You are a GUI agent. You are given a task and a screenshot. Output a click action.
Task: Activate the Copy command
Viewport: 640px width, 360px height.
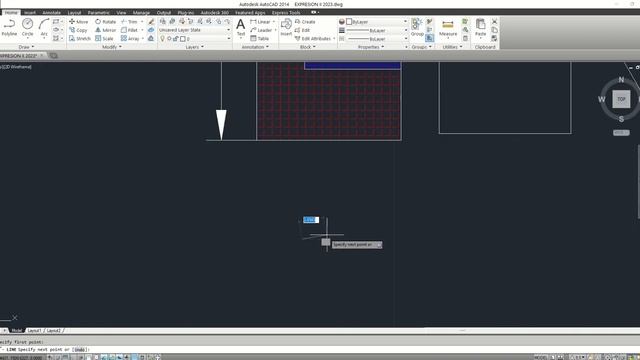point(78,30)
